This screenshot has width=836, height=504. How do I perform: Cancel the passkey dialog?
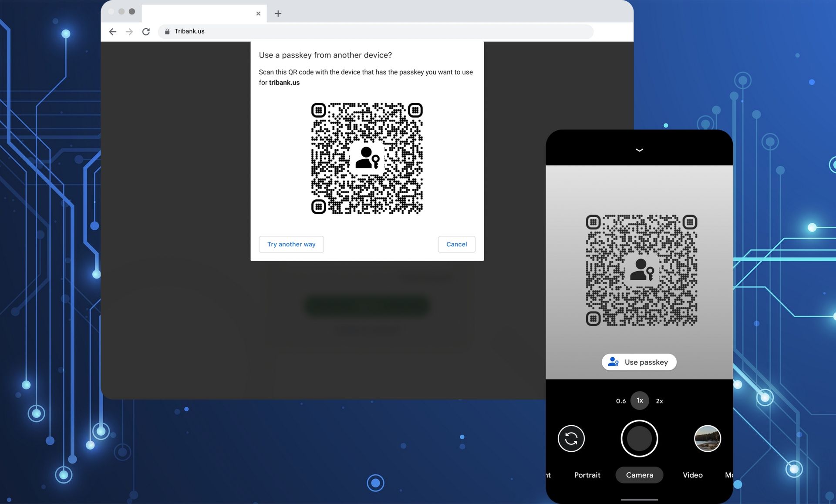pyautogui.click(x=456, y=244)
